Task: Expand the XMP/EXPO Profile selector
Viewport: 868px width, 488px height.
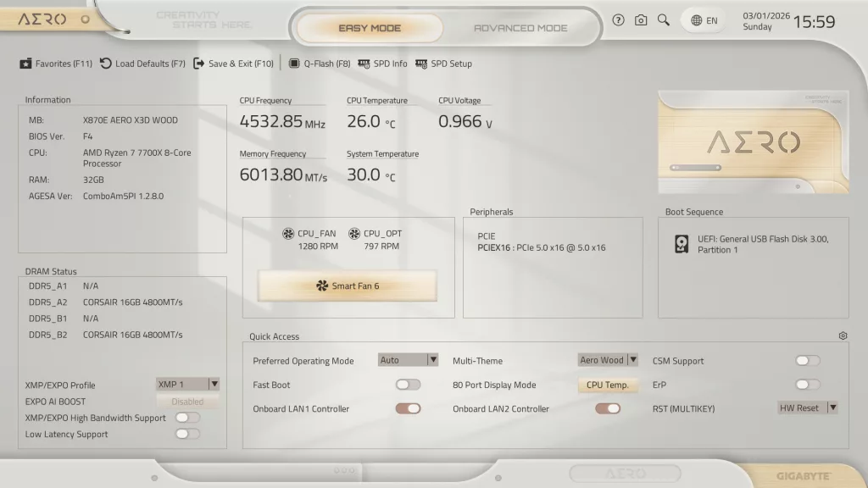Action: point(188,384)
